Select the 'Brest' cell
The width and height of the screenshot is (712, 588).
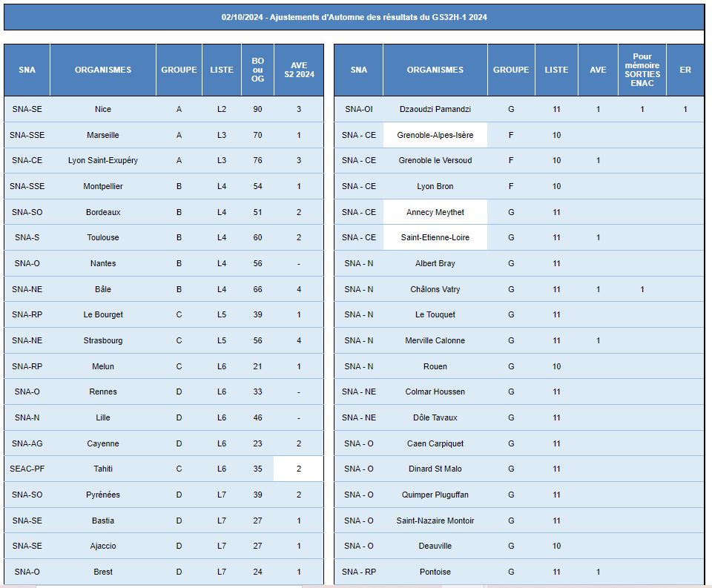pos(103,572)
